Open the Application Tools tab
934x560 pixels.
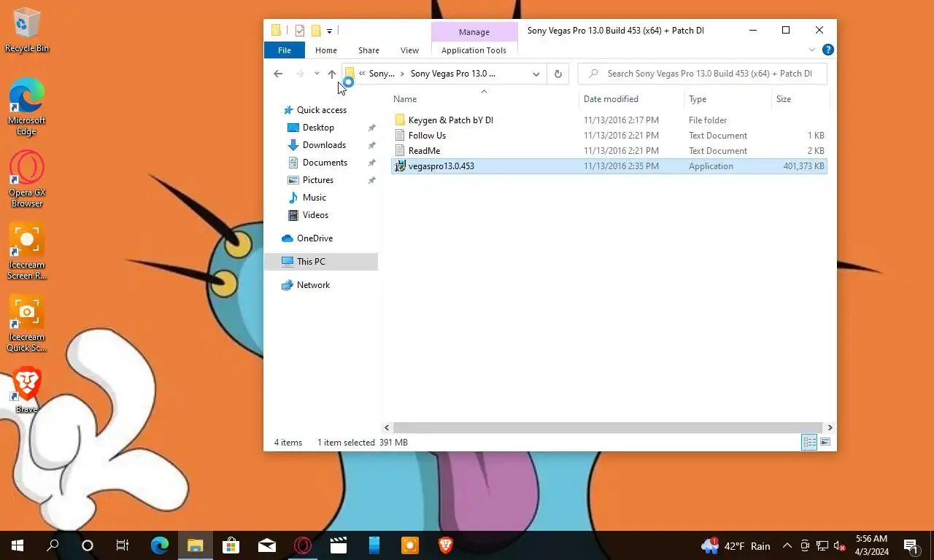[474, 50]
